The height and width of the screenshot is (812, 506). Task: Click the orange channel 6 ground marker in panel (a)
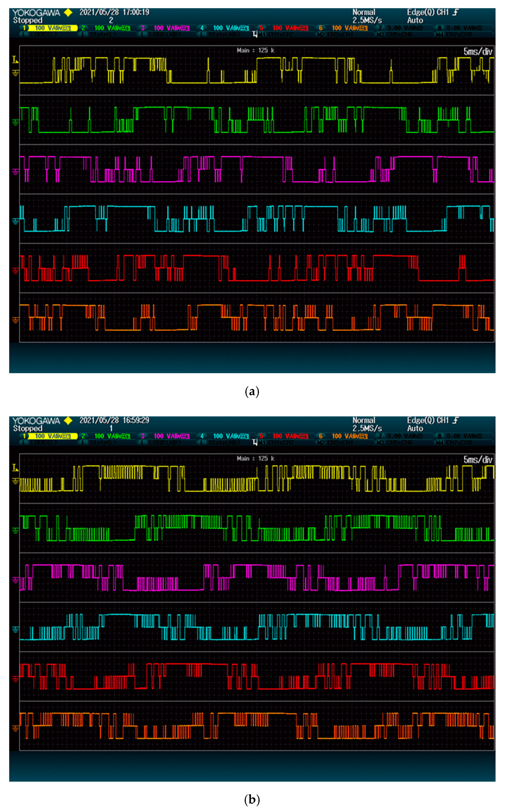pos(15,320)
